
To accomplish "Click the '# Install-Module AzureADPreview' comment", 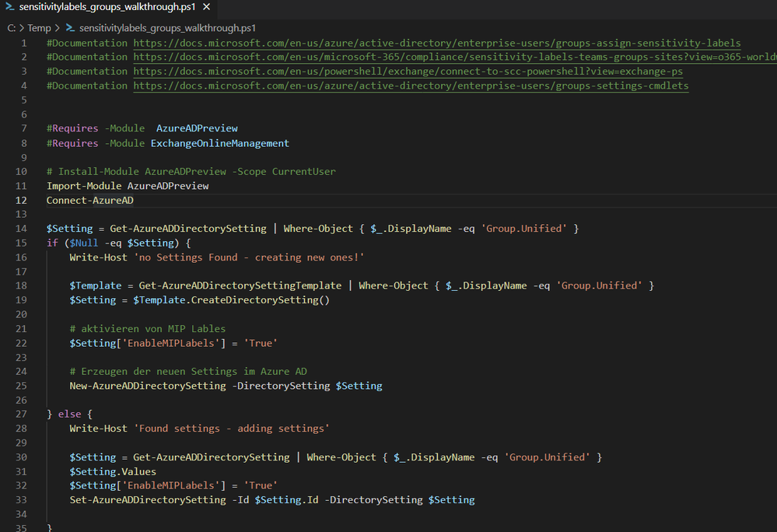I will (x=191, y=171).
